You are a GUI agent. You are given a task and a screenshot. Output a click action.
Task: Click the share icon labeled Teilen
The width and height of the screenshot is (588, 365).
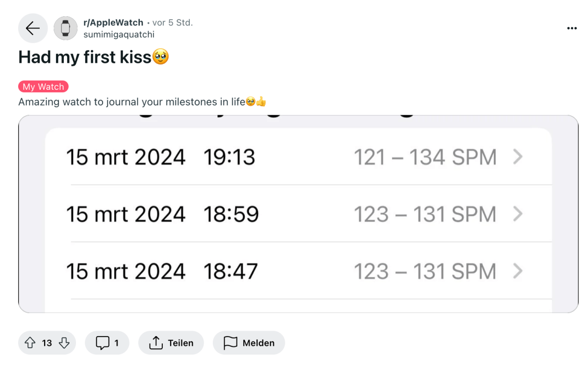pyautogui.click(x=155, y=342)
